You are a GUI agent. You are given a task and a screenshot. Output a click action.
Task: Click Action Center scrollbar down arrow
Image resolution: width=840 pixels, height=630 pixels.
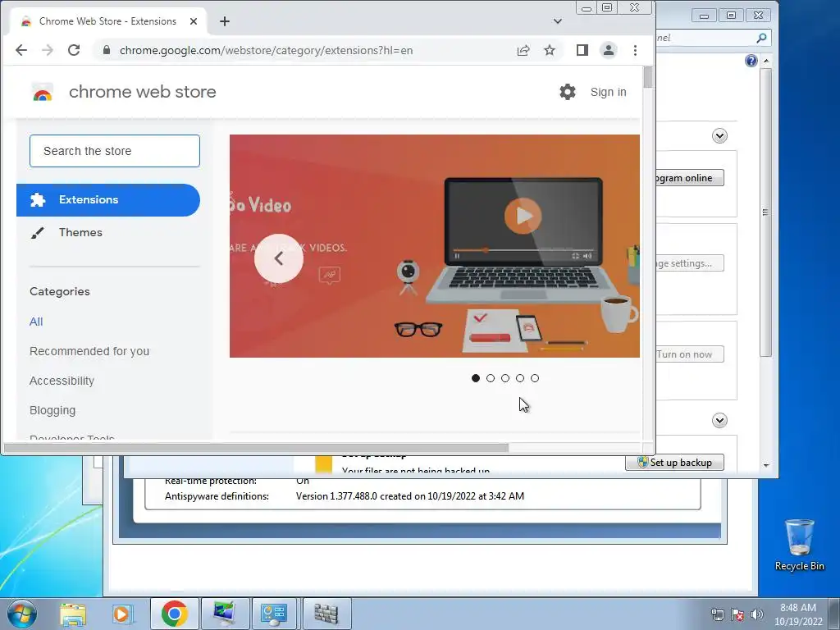(766, 466)
